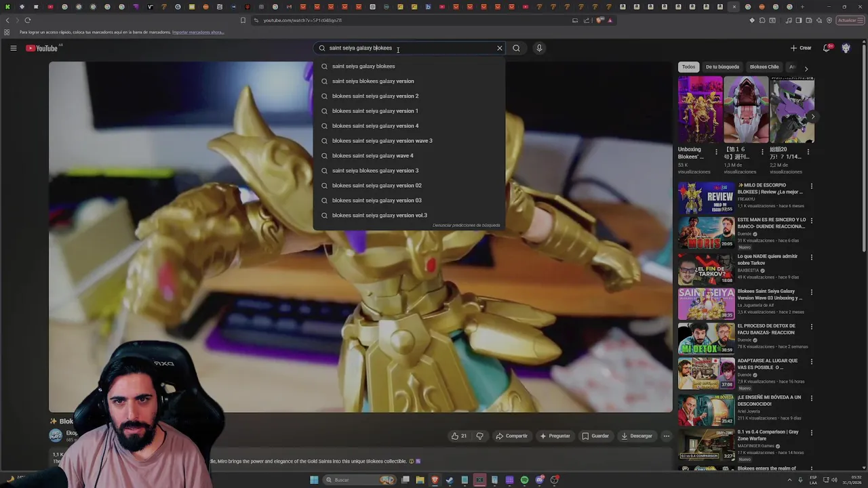This screenshot has width=868, height=488.
Task: Choose suggestion 'saint seiya galaxy blokees'
Action: (x=409, y=66)
